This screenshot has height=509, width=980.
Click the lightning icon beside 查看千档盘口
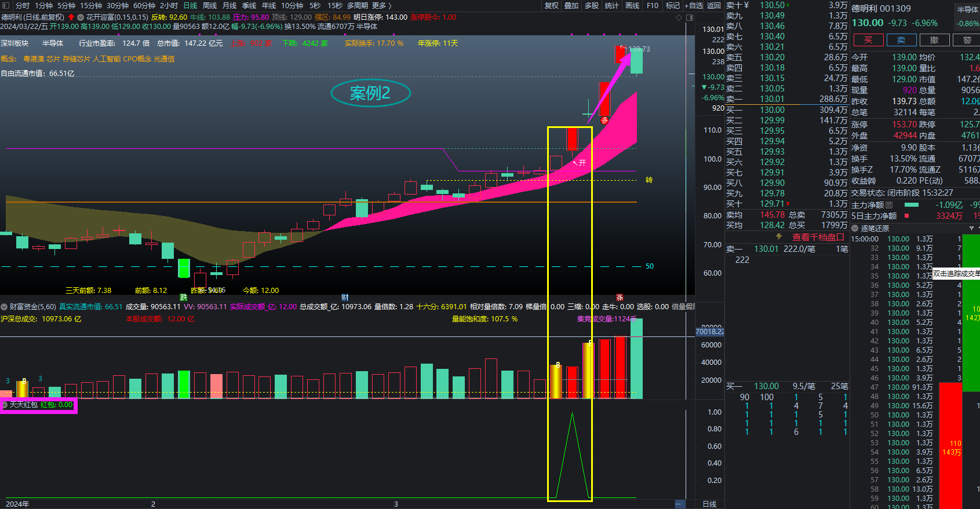coord(779,237)
